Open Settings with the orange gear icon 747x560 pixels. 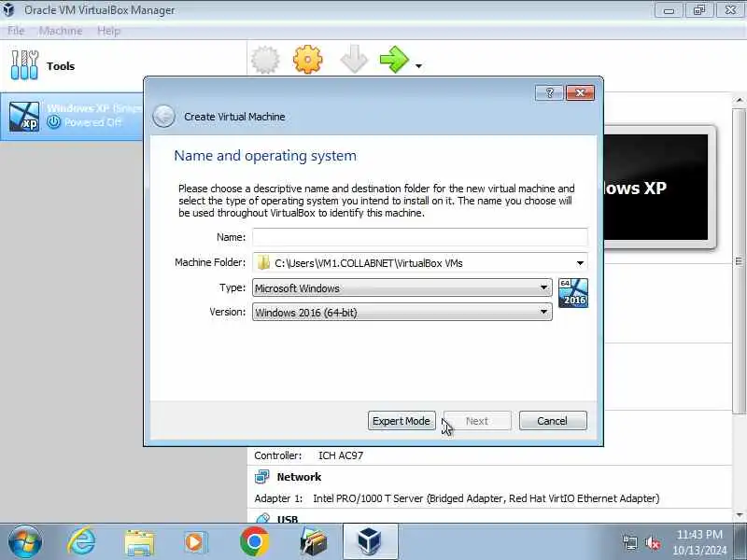[x=307, y=60]
